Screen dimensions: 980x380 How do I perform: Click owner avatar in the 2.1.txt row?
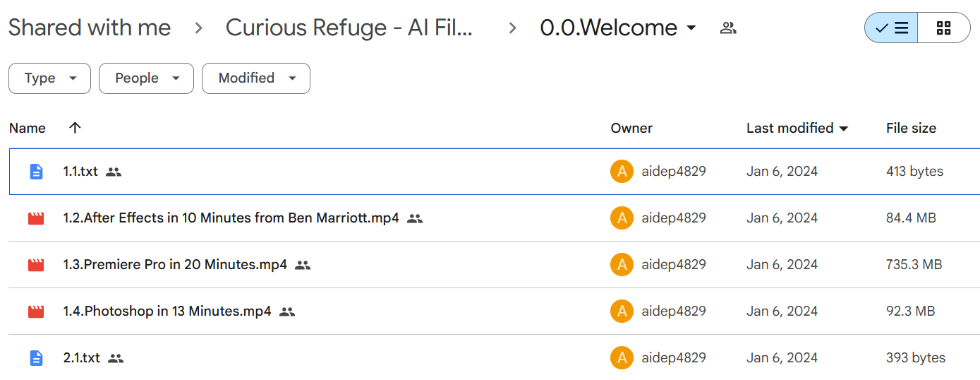click(x=622, y=358)
